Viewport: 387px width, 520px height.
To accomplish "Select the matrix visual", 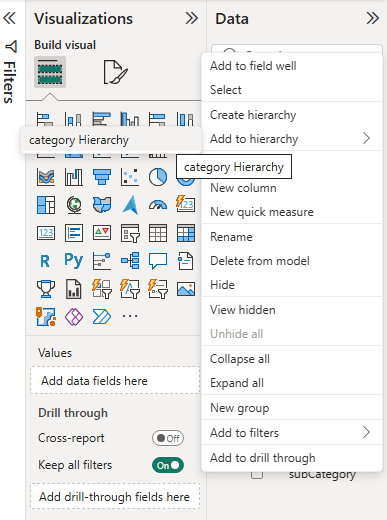I will click(x=186, y=233).
